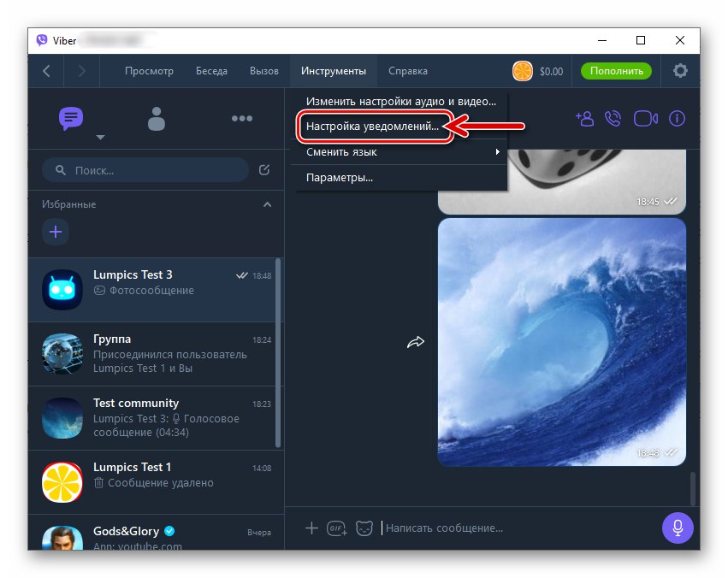The image size is (728, 578).
Task: Go back using the navigation arrow
Action: 45,71
